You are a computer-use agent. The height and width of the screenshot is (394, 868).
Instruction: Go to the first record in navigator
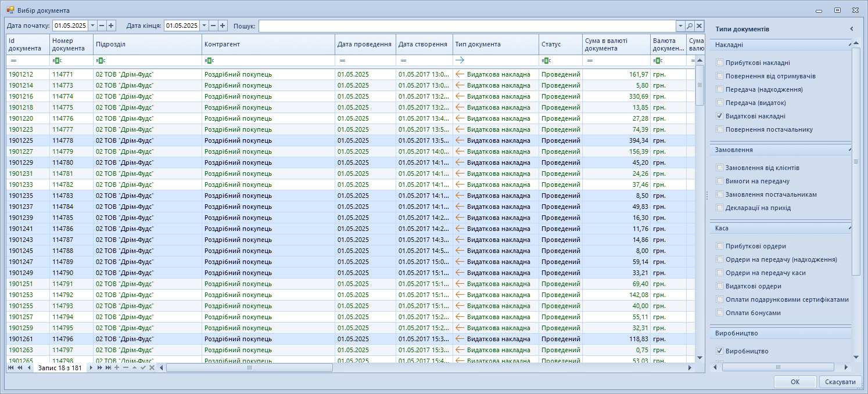tap(10, 368)
